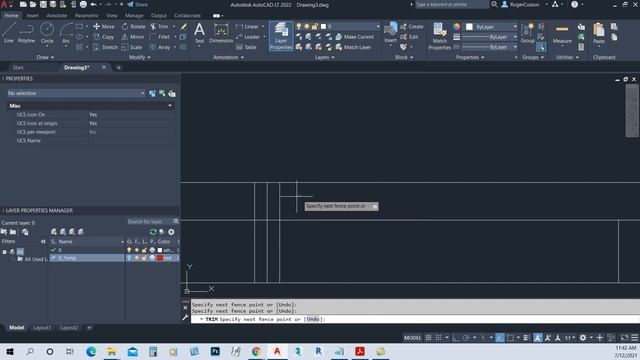Activate the Rotate command
The image size is (640, 360).
(133, 27)
